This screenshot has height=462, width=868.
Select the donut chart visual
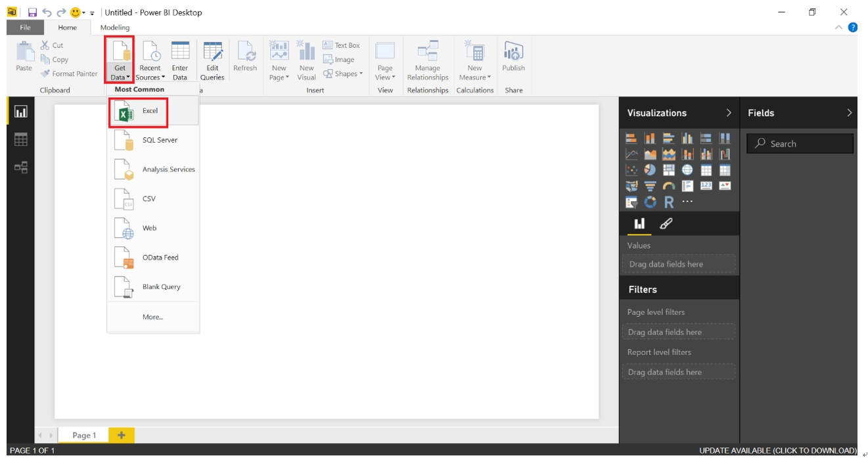(651, 202)
